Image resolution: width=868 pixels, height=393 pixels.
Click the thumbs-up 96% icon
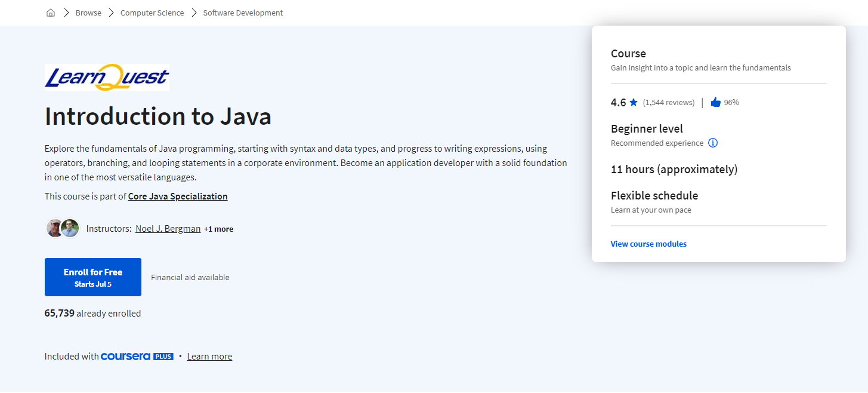(716, 102)
